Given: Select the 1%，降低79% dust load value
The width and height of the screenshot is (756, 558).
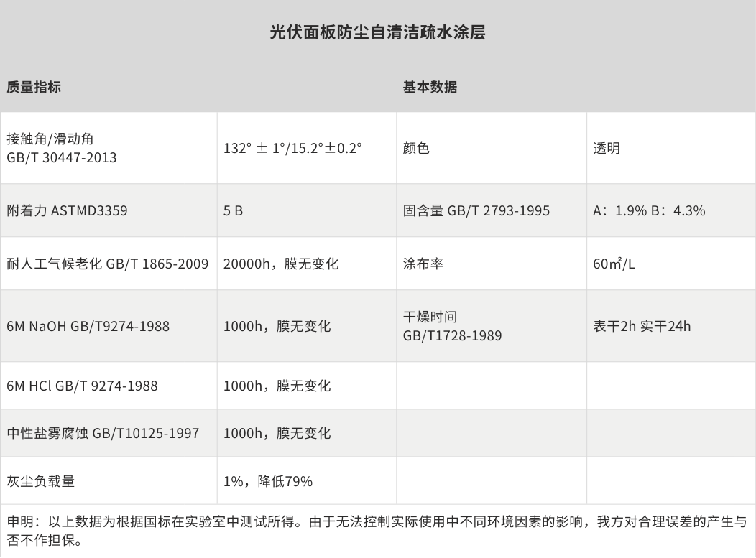Looking at the screenshot, I should (268, 481).
